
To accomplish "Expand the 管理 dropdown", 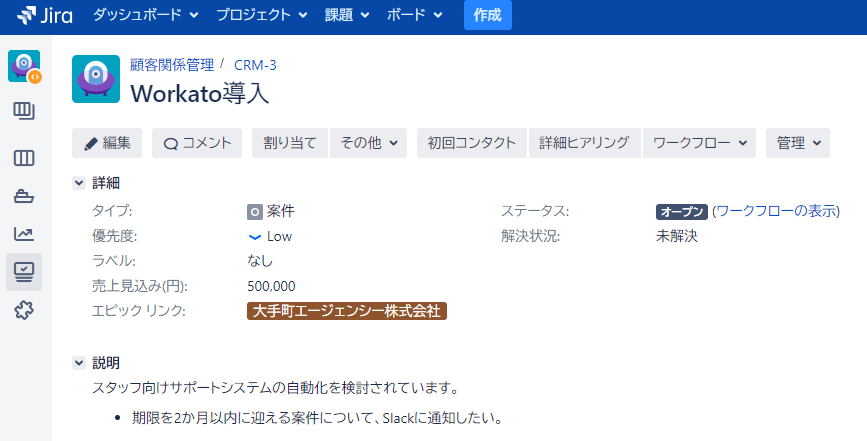I will [798, 143].
